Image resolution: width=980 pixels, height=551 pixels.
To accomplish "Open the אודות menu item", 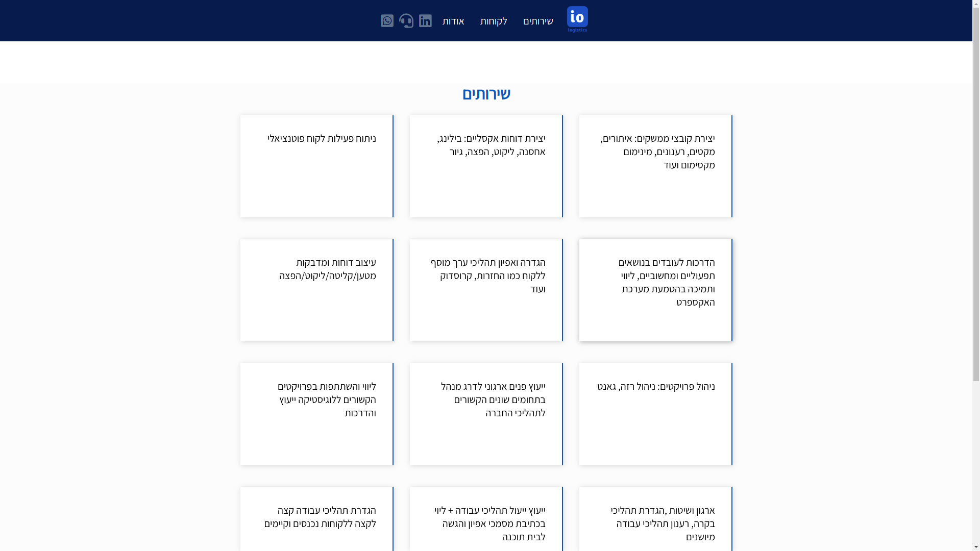I will [x=453, y=21].
